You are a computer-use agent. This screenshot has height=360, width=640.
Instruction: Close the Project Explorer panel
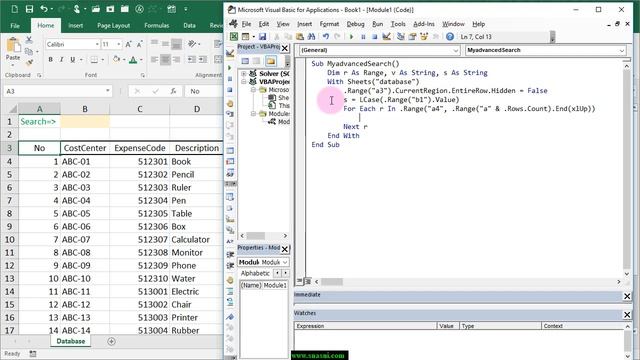285,48
